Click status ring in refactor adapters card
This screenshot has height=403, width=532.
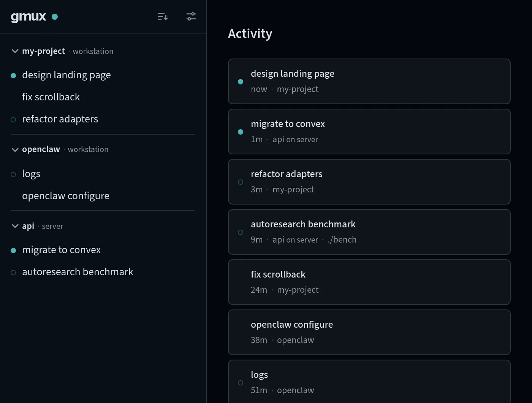pos(241,182)
